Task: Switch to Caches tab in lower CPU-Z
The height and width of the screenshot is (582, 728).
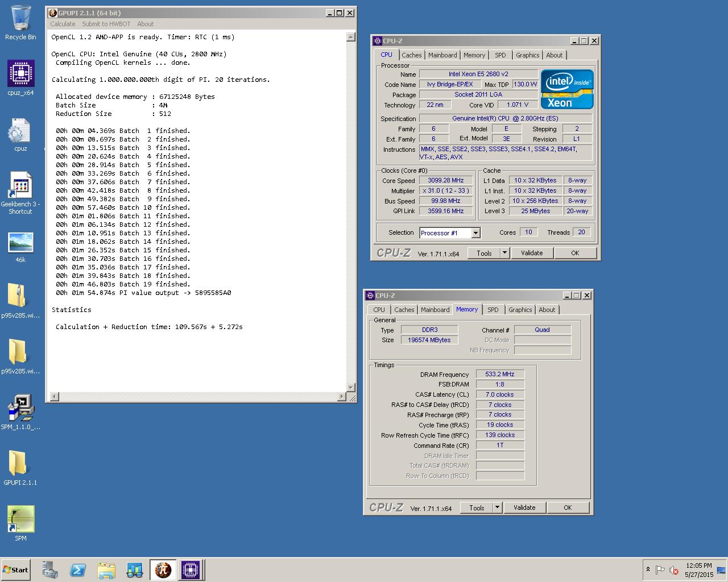Action: click(404, 310)
